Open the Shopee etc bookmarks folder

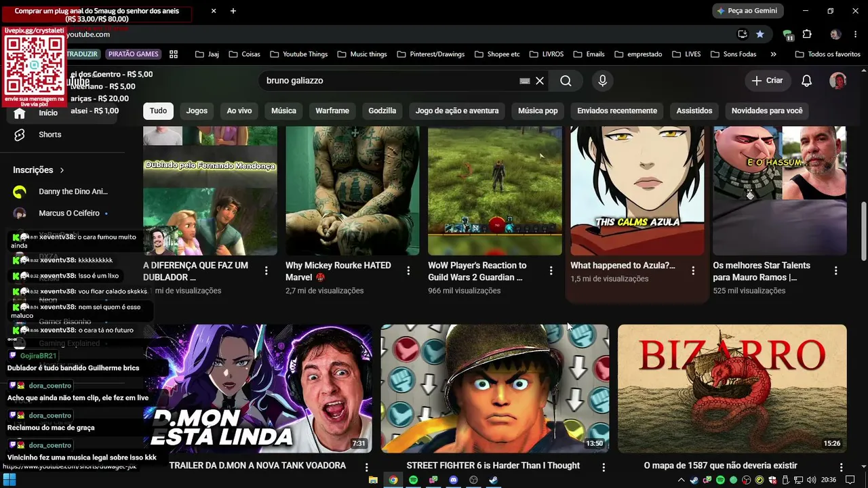497,54
